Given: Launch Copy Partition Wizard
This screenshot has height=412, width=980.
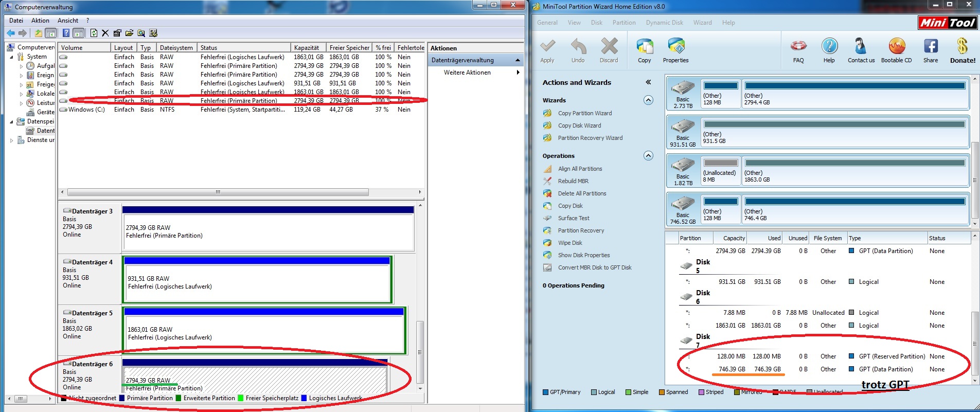Looking at the screenshot, I should (x=585, y=113).
